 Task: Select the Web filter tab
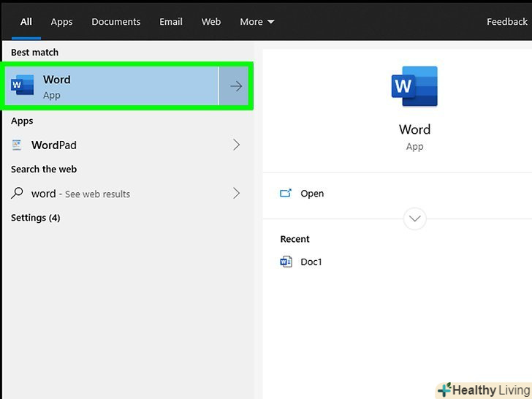point(211,22)
